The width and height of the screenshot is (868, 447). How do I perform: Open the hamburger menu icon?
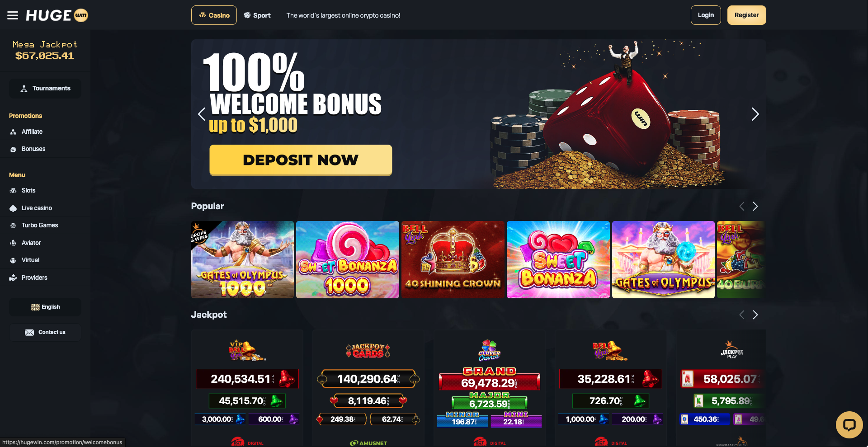[x=13, y=15]
